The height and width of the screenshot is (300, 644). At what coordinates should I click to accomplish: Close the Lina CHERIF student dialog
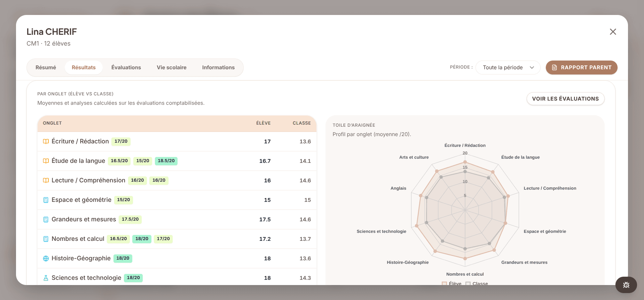[x=613, y=32]
